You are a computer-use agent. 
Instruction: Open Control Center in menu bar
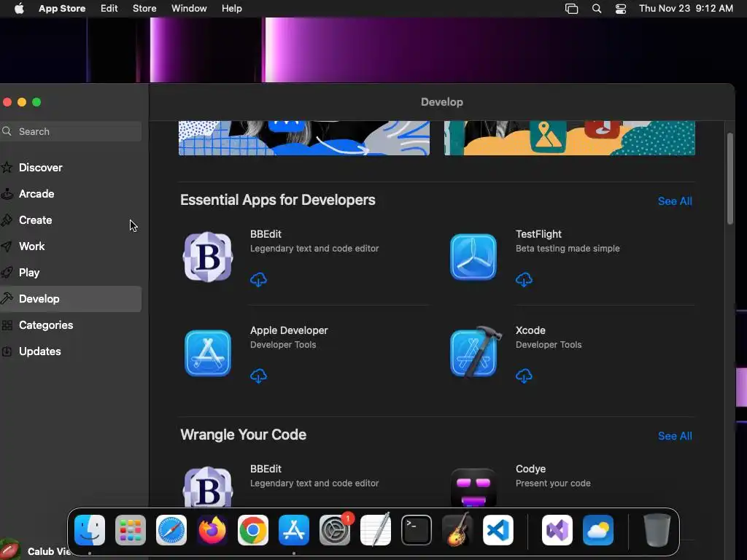tap(621, 9)
